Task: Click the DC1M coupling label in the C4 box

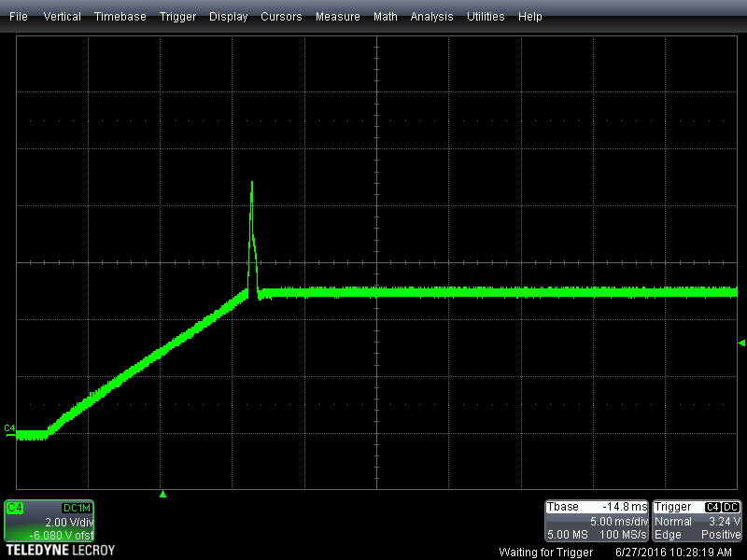Action: pyautogui.click(x=77, y=508)
